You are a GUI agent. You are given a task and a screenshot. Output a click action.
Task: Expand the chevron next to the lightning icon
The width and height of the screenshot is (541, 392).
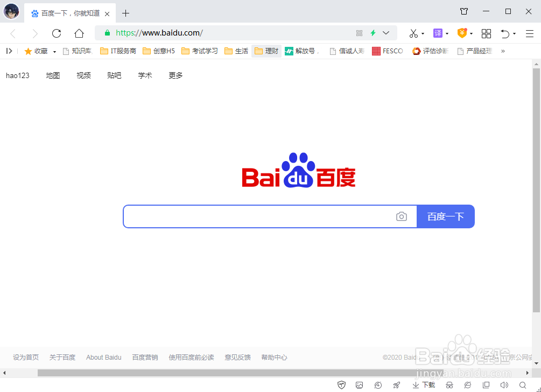coord(385,33)
